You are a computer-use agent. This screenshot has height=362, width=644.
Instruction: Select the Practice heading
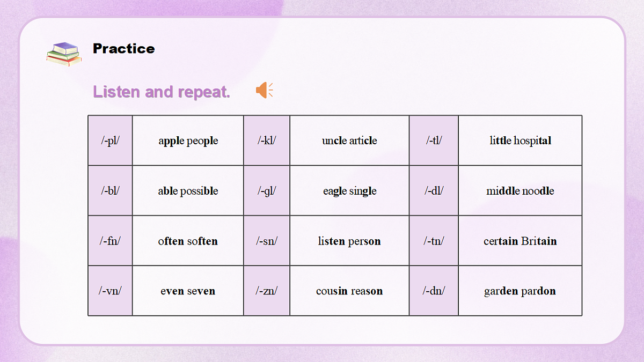pos(123,48)
